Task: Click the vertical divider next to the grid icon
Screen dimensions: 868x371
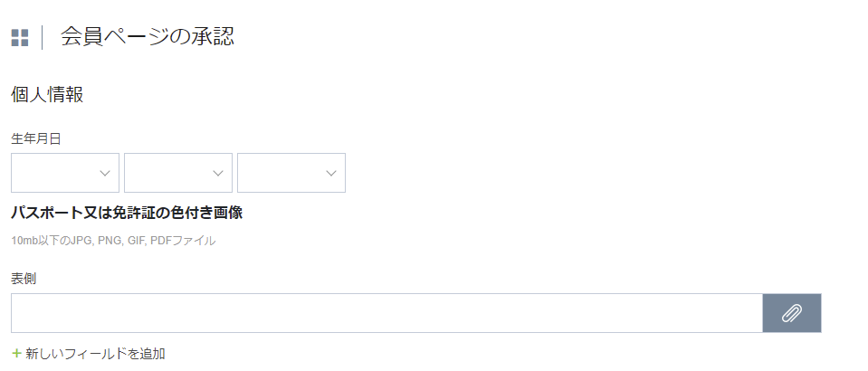Action: [43, 37]
